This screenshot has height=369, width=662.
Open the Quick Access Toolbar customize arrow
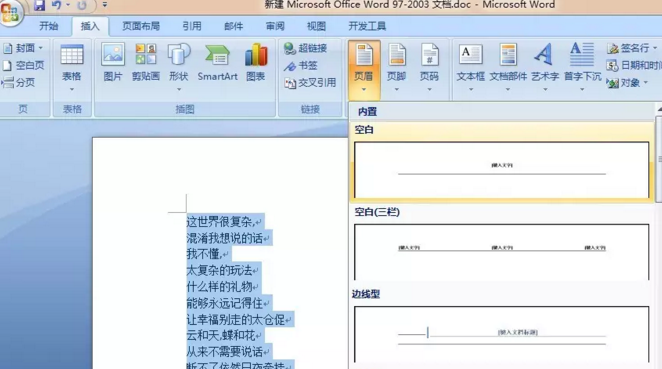pyautogui.click(x=105, y=5)
